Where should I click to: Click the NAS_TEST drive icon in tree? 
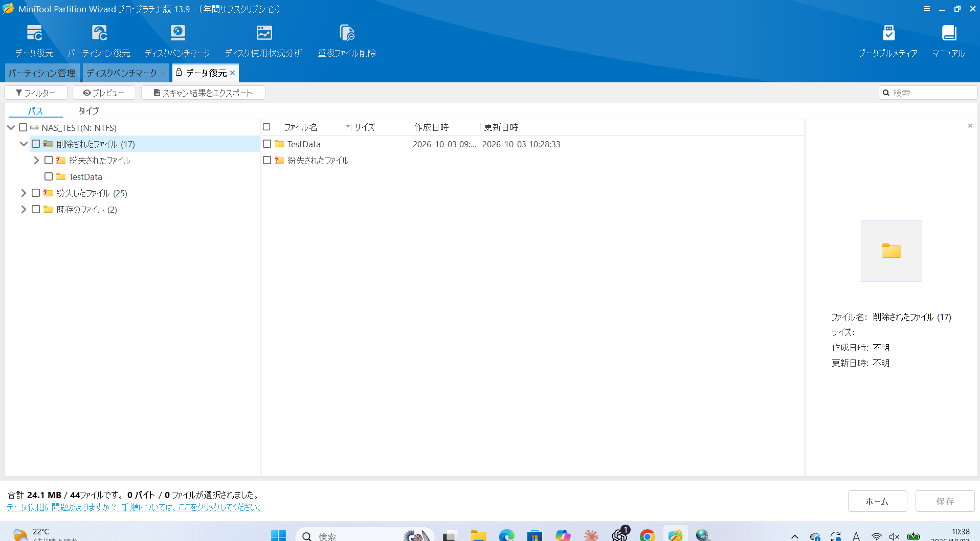pyautogui.click(x=34, y=127)
